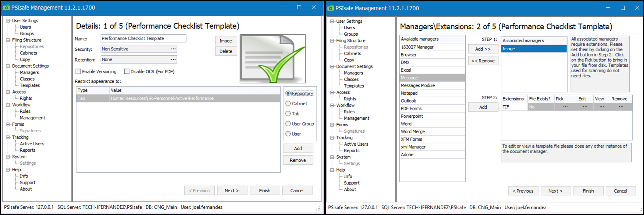Open Groups in left window tree
Viewport: 644px width, 215px height.
27,33
